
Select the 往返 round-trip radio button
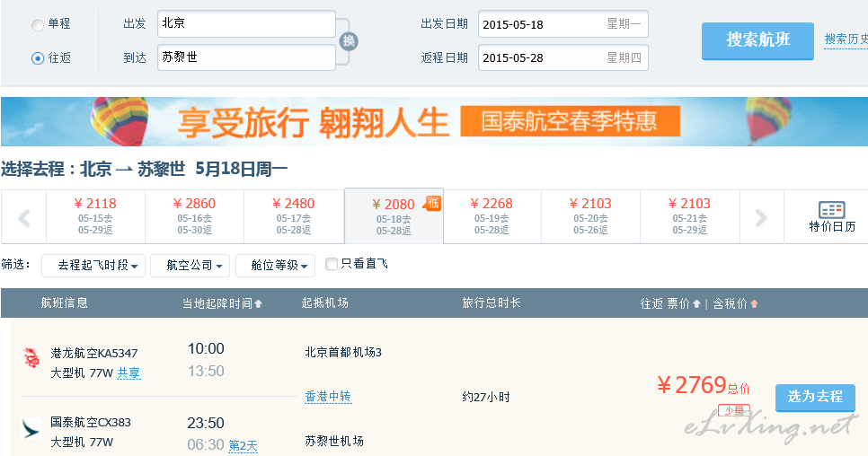pos(38,58)
